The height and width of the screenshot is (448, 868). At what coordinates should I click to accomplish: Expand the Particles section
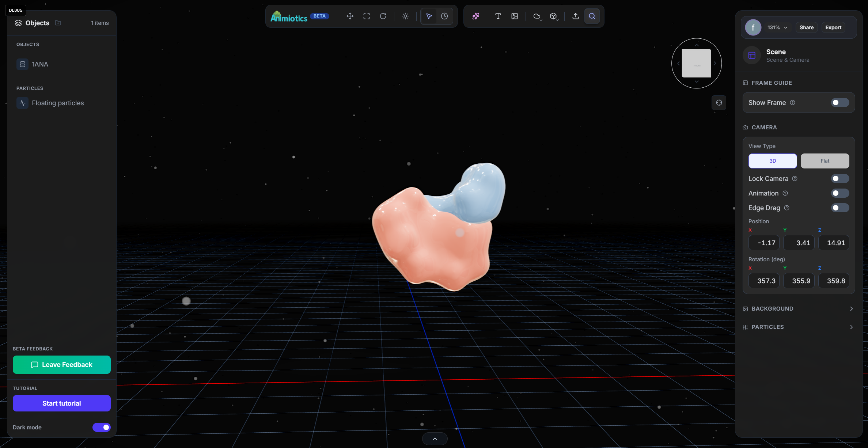point(798,327)
